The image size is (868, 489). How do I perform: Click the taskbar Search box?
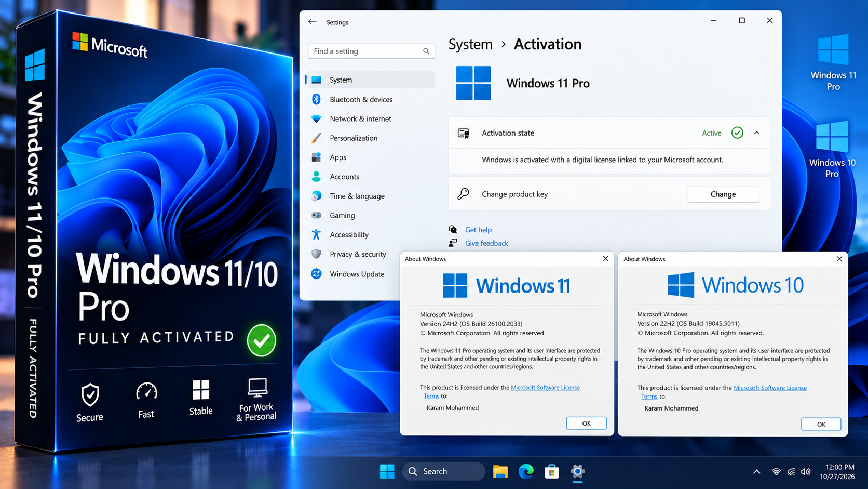(x=443, y=471)
